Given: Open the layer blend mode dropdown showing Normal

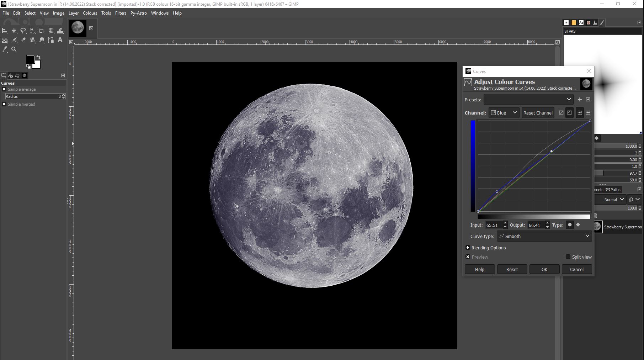Looking at the screenshot, I should point(611,200).
